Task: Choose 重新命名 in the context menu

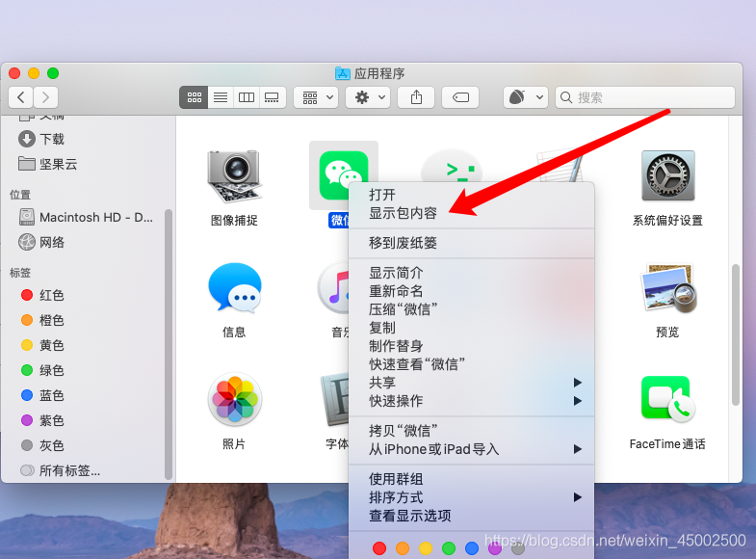Action: 472,291
